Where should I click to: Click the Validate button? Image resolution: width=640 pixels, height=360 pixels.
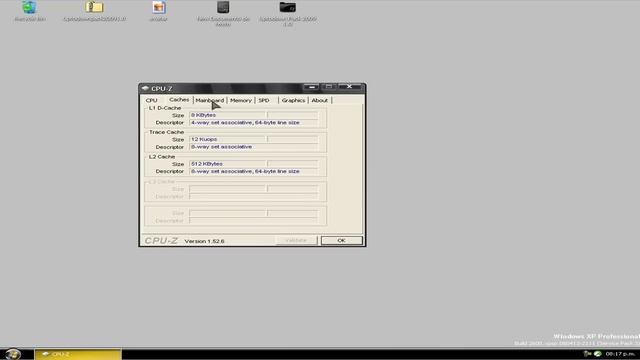tap(296, 240)
